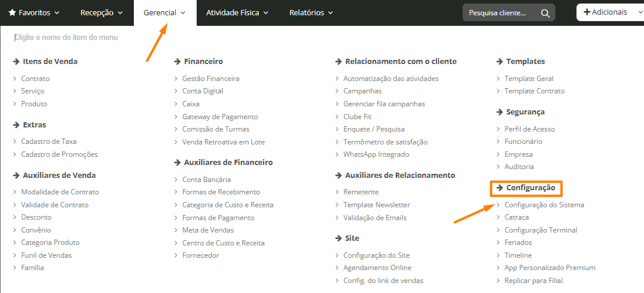Collapse the Gerencial dropdown menu
Screen dimensions: 644x293
point(164,13)
